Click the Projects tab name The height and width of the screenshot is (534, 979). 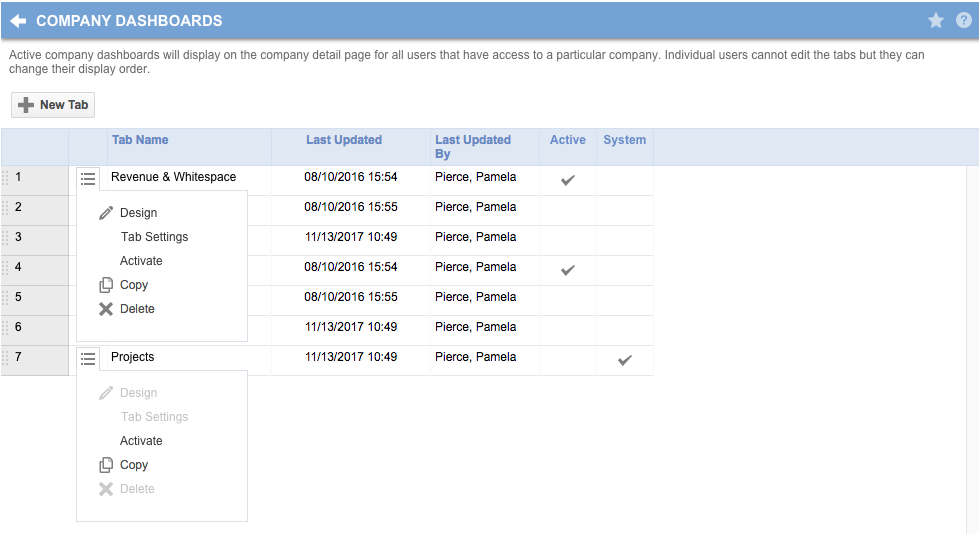click(133, 357)
